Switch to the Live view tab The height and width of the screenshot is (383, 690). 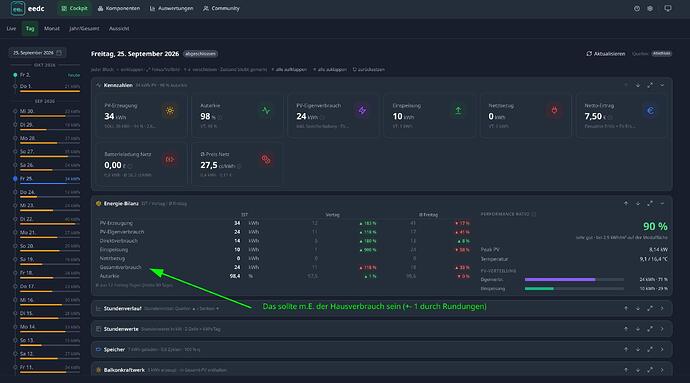11,29
